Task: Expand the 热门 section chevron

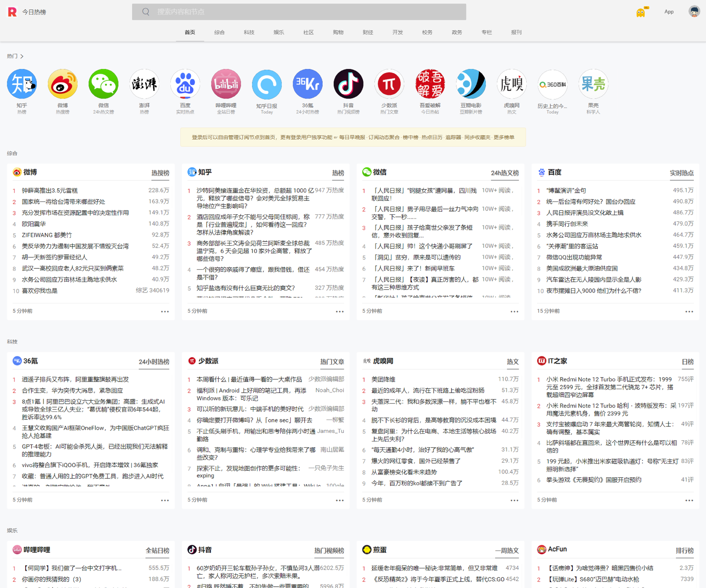Action: tap(22, 56)
